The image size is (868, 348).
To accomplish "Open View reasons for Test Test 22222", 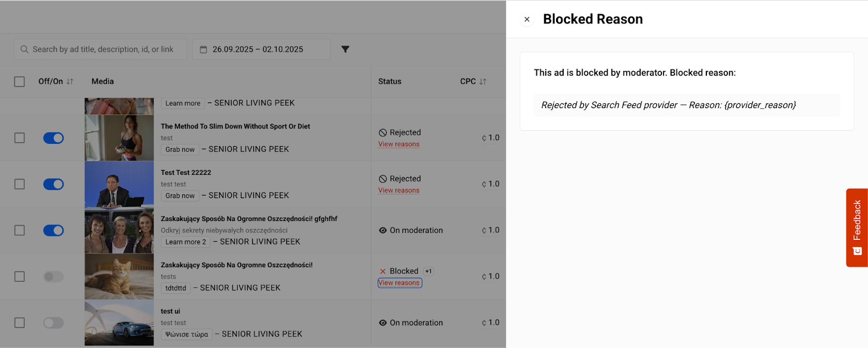I will click(x=399, y=191).
